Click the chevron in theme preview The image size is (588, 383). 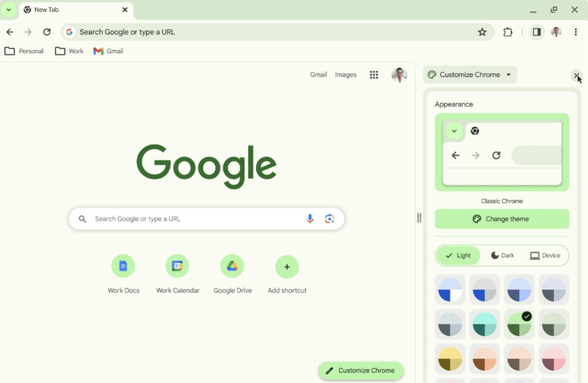(454, 131)
